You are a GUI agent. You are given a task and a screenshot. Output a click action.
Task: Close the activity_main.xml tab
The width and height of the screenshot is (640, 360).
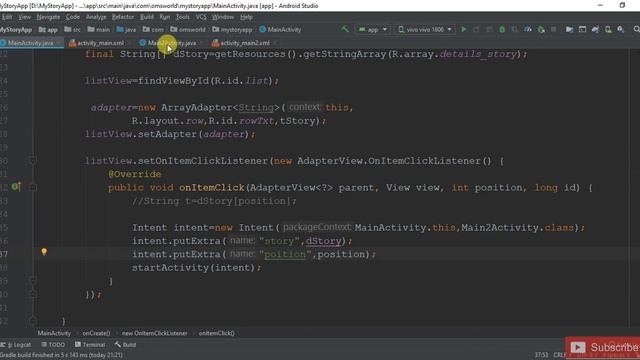pyautogui.click(x=129, y=43)
